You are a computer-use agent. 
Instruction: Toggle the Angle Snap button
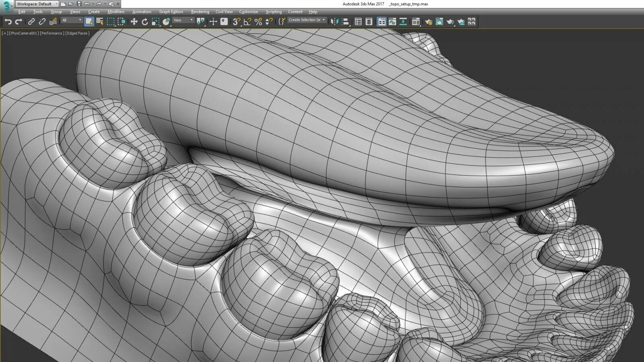click(248, 22)
